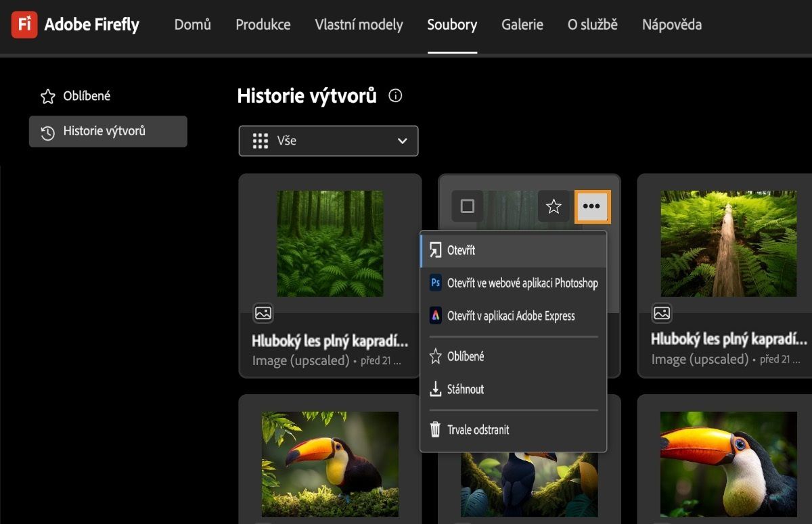This screenshot has width=812, height=524.
Task: Switch to the Galerie tab
Action: click(x=522, y=25)
